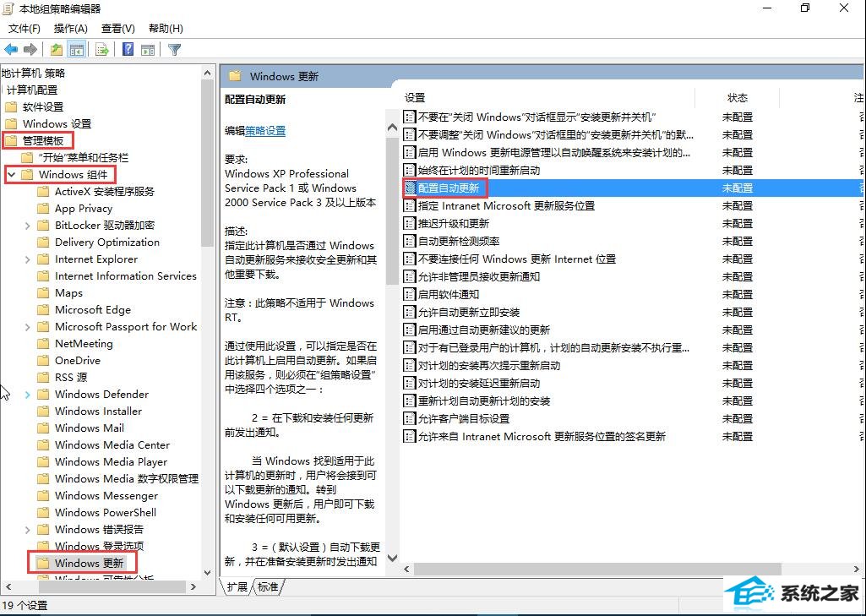
Task: Expand Microsoft Passport for Work node
Action: click(28, 327)
